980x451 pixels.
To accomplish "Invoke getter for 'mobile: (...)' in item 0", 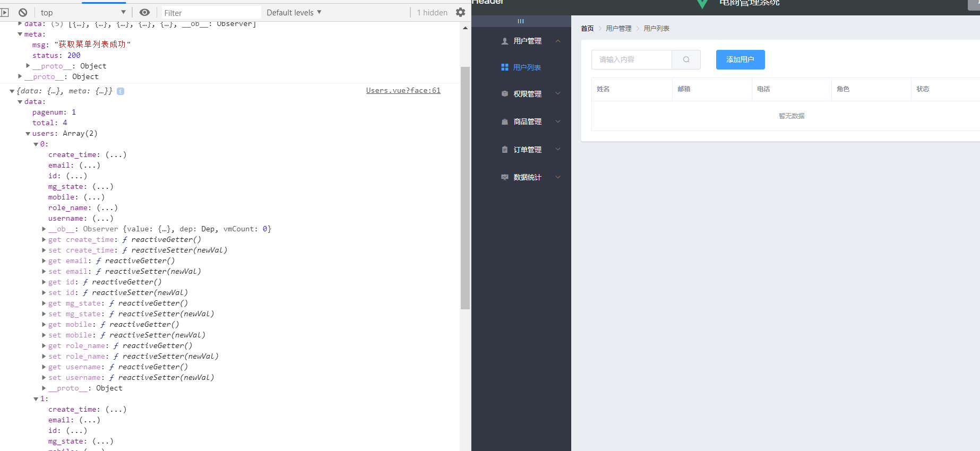I will tap(94, 197).
